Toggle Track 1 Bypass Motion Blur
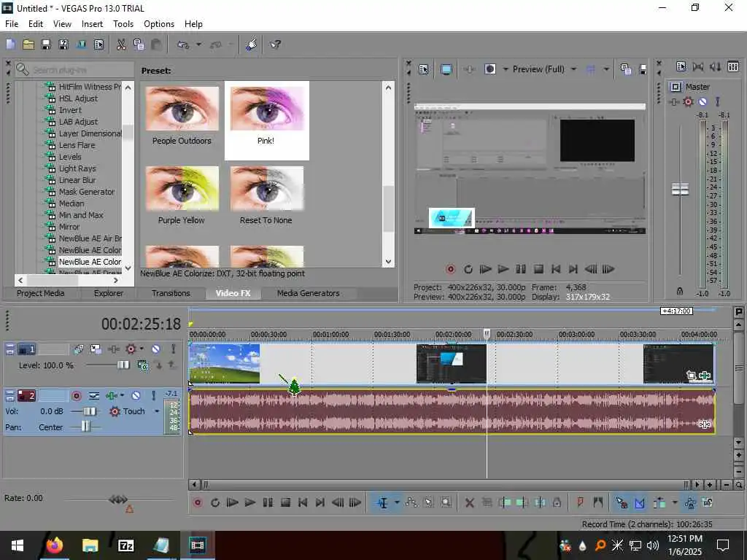The image size is (747, 560). [79, 349]
